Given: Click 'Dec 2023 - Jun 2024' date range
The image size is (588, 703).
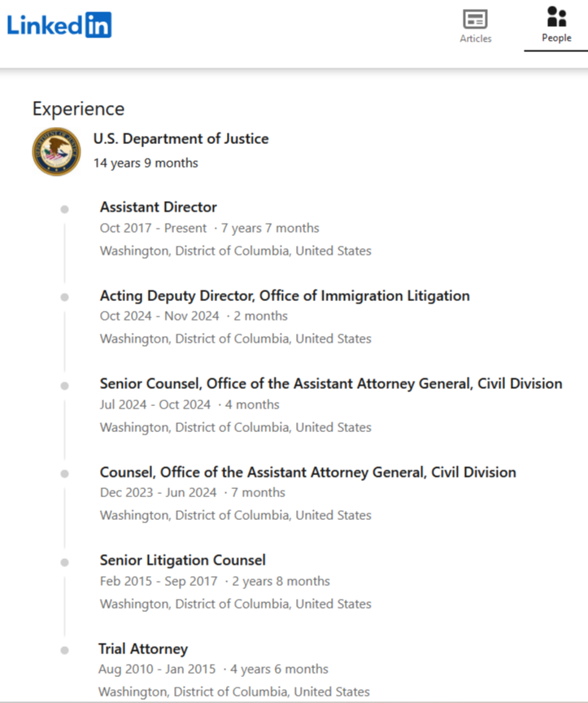Looking at the screenshot, I should [159, 493].
